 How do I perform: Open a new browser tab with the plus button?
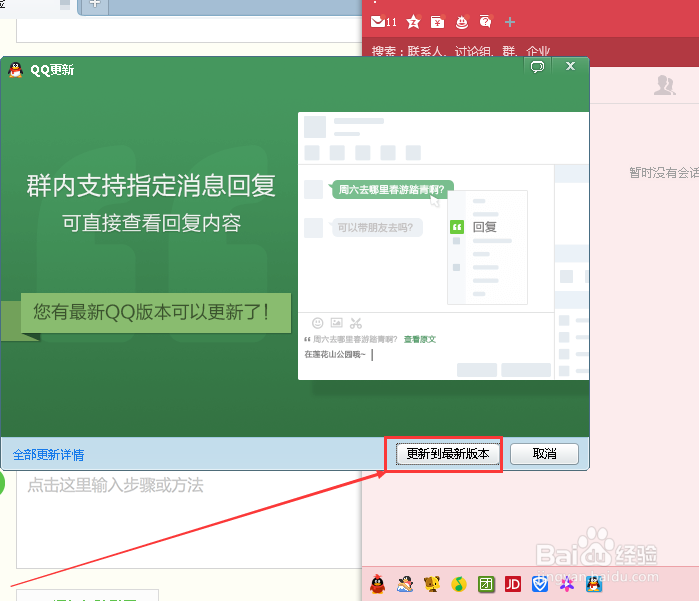click(x=95, y=4)
